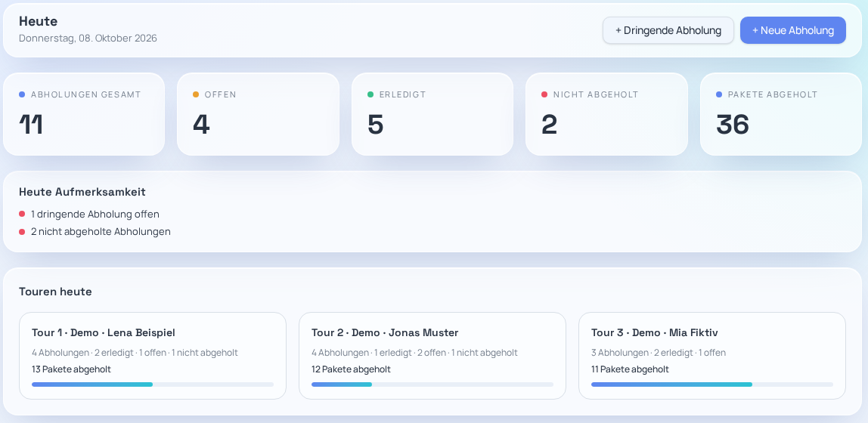Viewport: 868px width, 423px height.
Task: Click the Tour 1 progress bar
Action: coord(153,384)
